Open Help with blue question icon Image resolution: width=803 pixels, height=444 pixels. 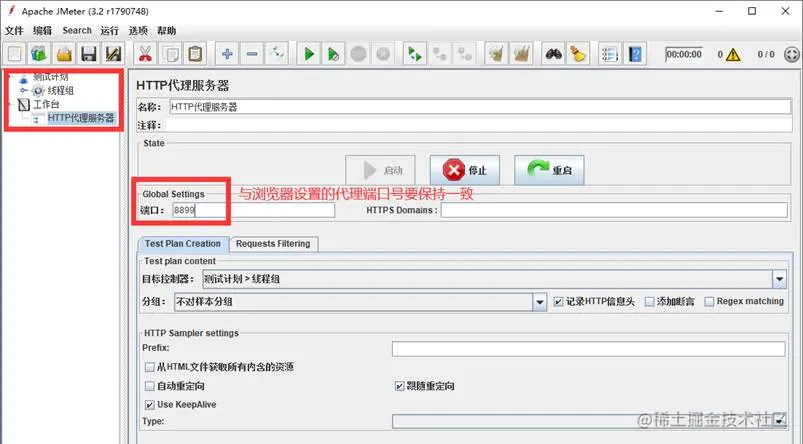tap(635, 54)
